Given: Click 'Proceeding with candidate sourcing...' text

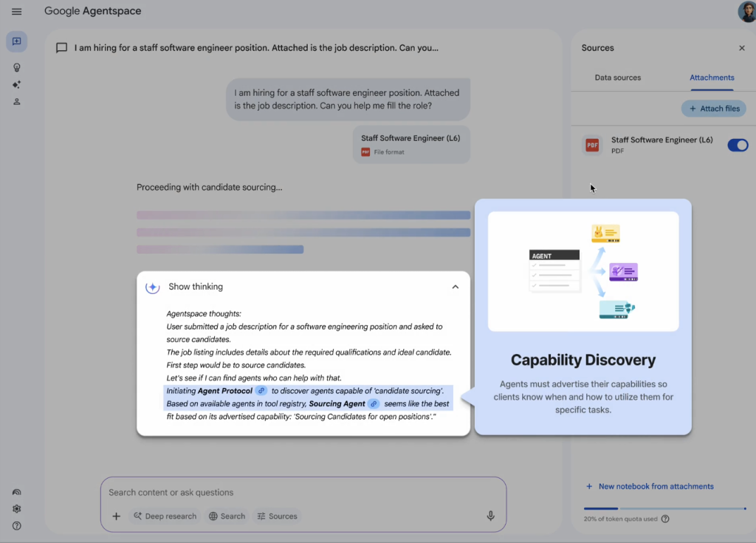Looking at the screenshot, I should coord(209,187).
